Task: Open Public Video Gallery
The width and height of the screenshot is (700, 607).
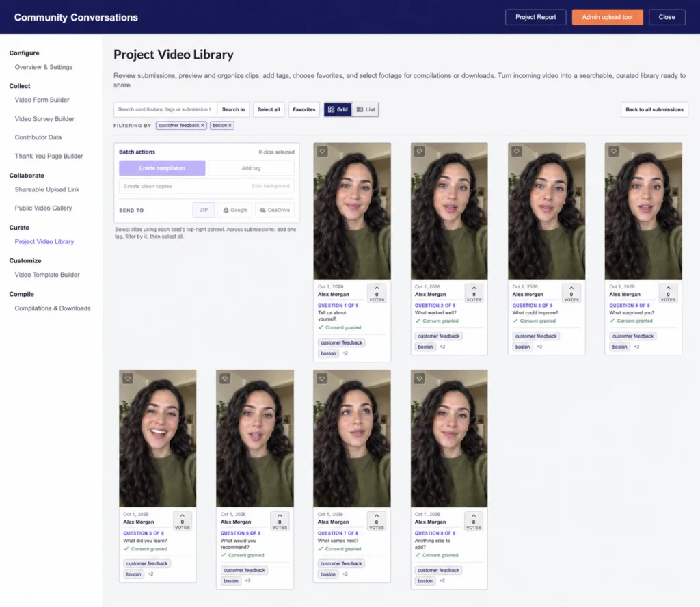Action: click(43, 208)
